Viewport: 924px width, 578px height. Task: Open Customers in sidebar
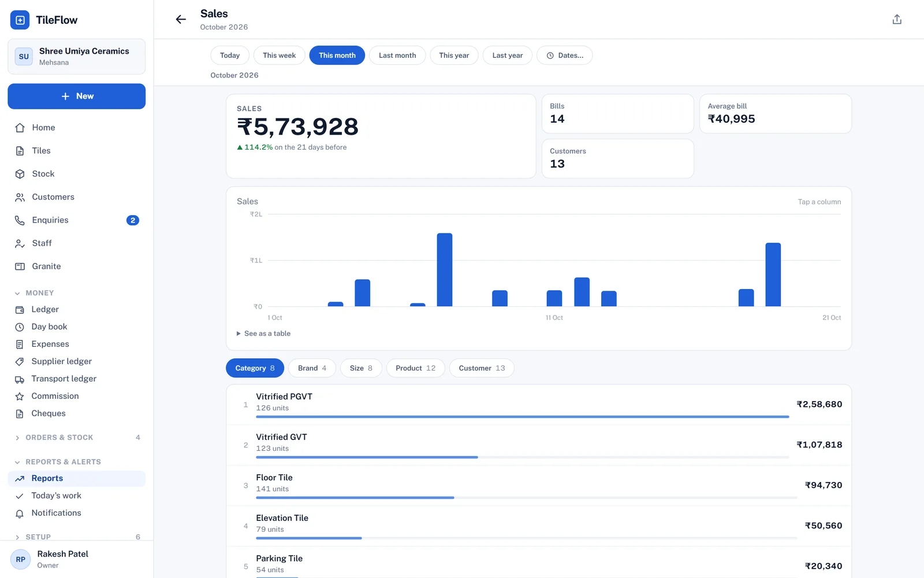77,197
